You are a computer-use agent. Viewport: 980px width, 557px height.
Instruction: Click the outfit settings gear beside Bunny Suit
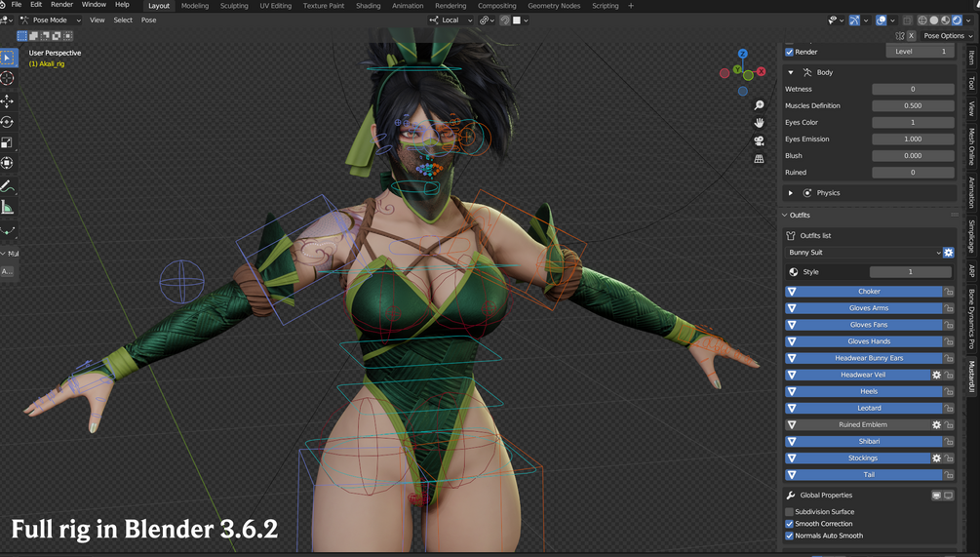click(x=948, y=253)
